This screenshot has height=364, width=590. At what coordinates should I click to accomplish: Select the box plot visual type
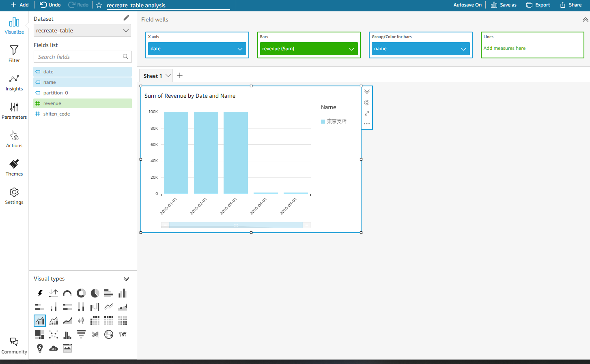[x=81, y=321]
